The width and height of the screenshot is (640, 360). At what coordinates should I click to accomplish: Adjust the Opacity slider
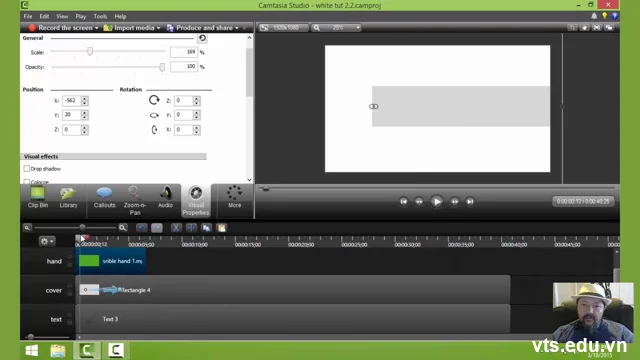click(x=162, y=67)
